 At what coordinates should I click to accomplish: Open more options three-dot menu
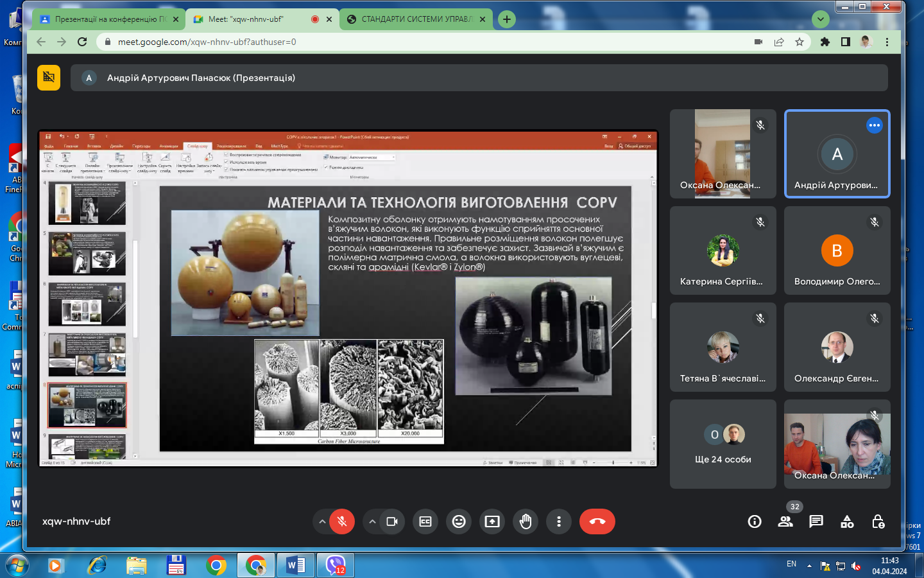click(559, 521)
